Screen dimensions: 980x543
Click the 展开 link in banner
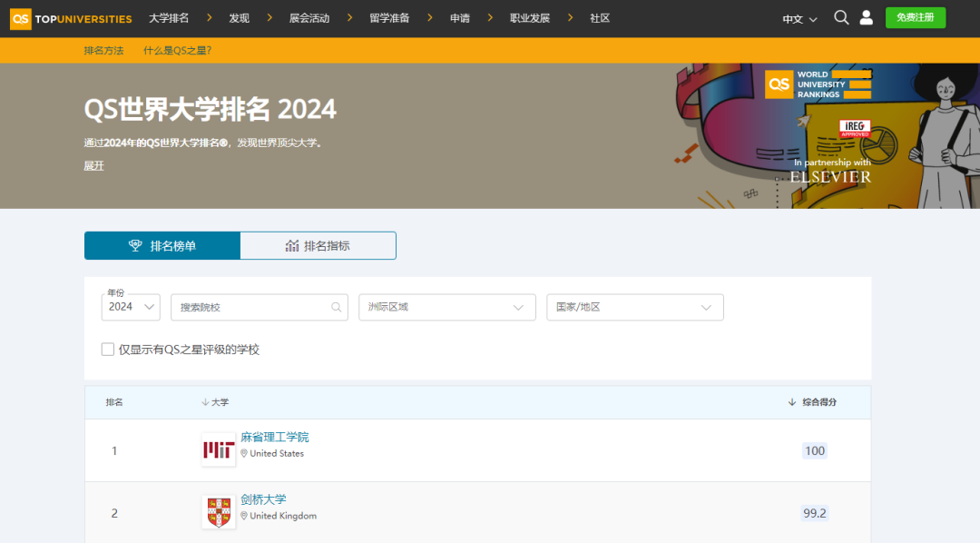93,165
